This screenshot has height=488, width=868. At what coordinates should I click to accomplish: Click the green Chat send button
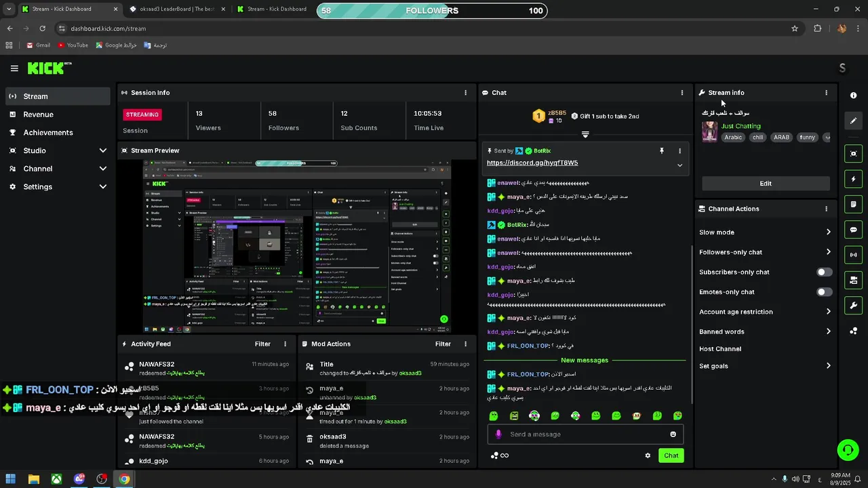point(671,455)
